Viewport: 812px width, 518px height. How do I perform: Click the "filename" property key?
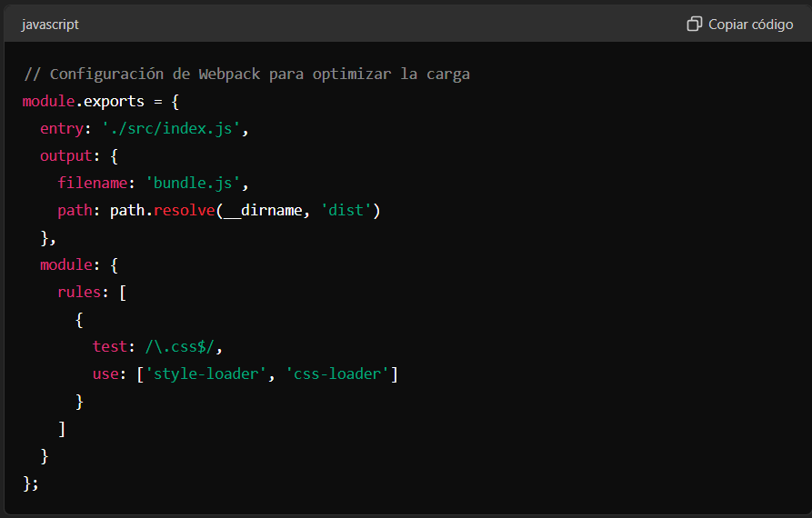pos(92,184)
